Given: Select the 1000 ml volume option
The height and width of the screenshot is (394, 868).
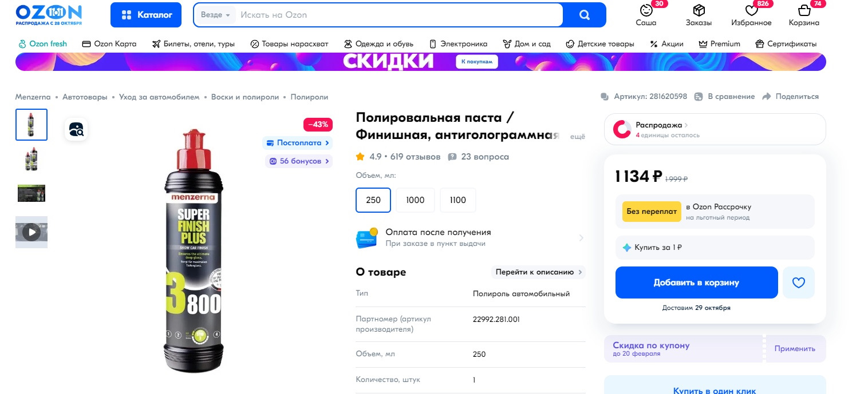Looking at the screenshot, I should click(415, 200).
